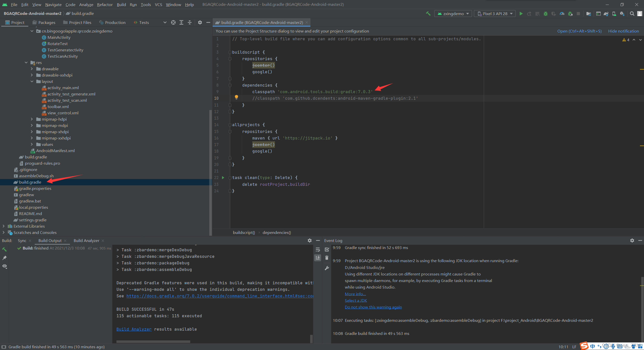This screenshot has height=350, width=644.
Task: Open the Refactor menu
Action: [x=105, y=5]
